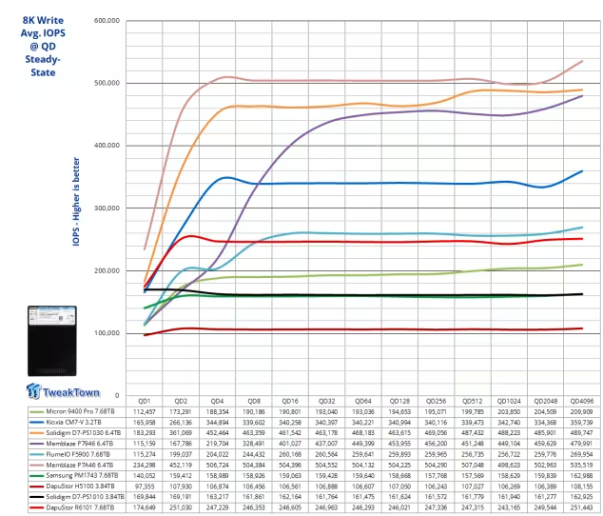Click the light green Micron 9400 Pro legend swatch
Image resolution: width=603 pixels, height=516 pixels.
pyautogui.click(x=36, y=412)
